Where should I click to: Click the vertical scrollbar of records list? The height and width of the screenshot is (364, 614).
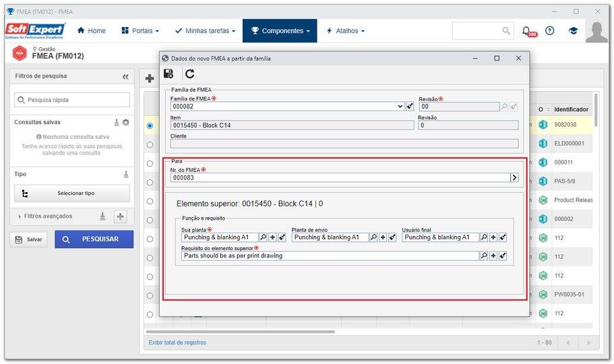coord(596,110)
